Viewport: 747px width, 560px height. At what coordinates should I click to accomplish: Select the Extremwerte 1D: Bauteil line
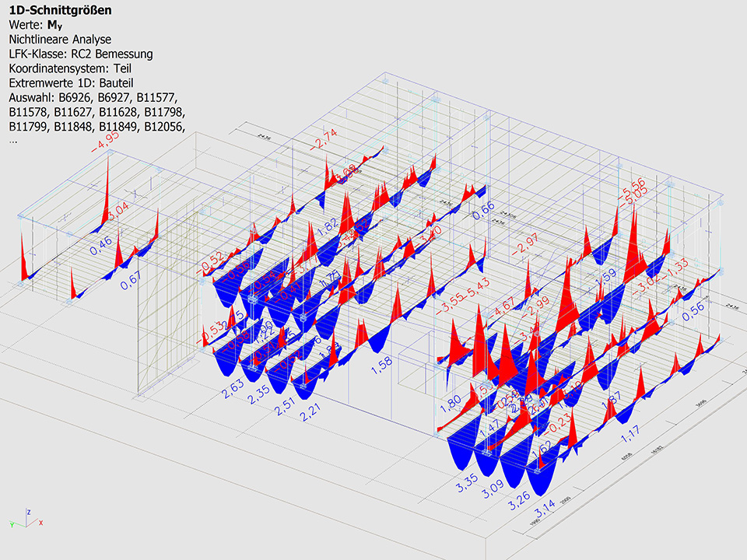(73, 82)
